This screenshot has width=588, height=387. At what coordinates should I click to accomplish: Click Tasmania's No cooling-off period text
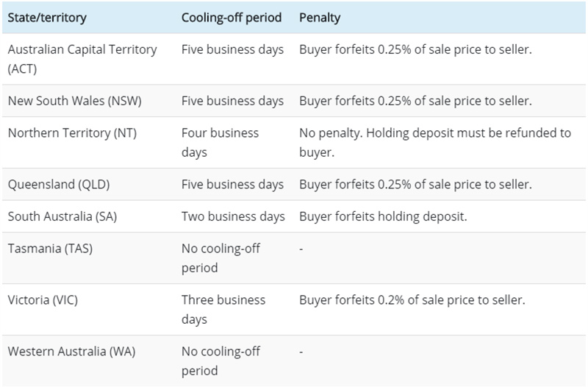click(x=220, y=258)
